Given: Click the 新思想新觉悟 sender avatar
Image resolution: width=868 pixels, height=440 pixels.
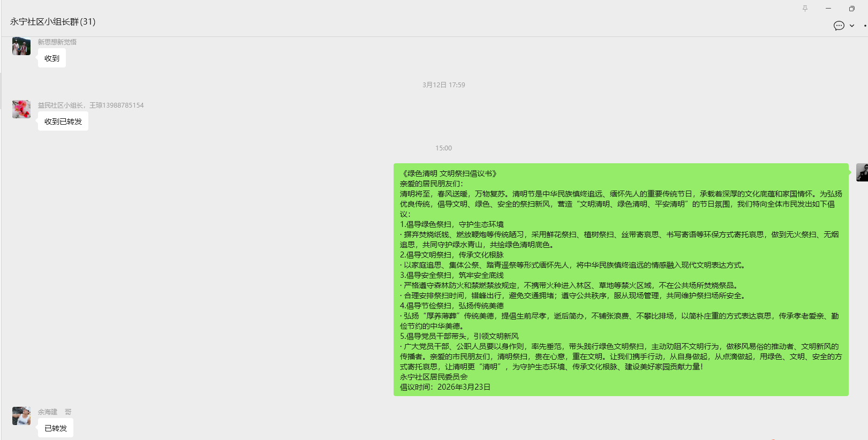Looking at the screenshot, I should tap(21, 47).
